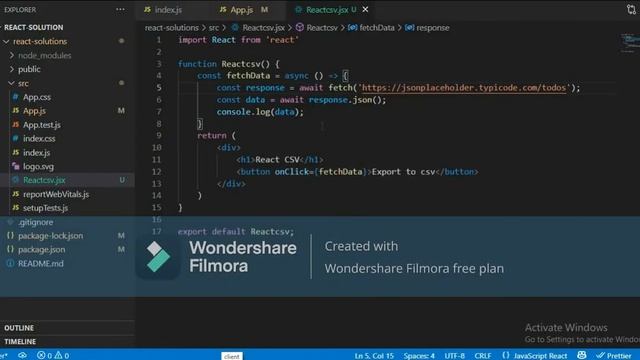Close the Reactcsv.jsx tab
Viewport: 640px width, 360px height.
[x=365, y=9]
